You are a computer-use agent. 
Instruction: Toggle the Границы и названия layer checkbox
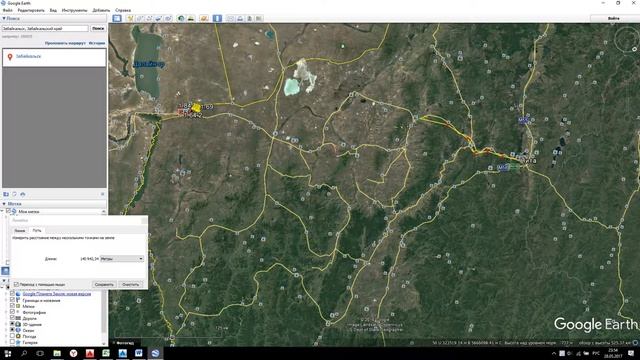click(x=12, y=300)
